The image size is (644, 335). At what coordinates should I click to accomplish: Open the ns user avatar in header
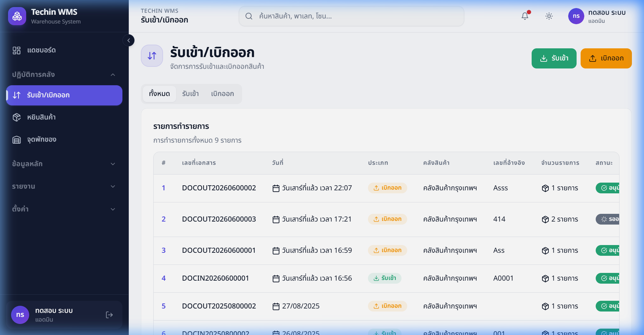point(576,16)
